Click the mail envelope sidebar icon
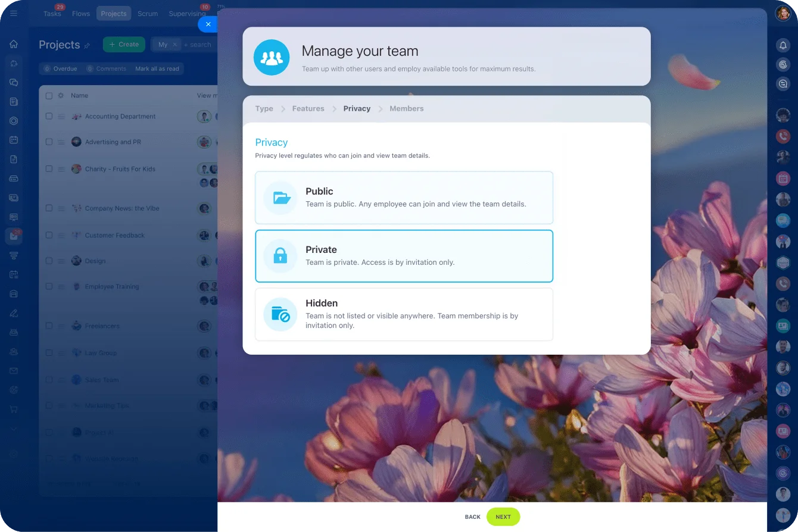798x532 pixels. (x=14, y=371)
